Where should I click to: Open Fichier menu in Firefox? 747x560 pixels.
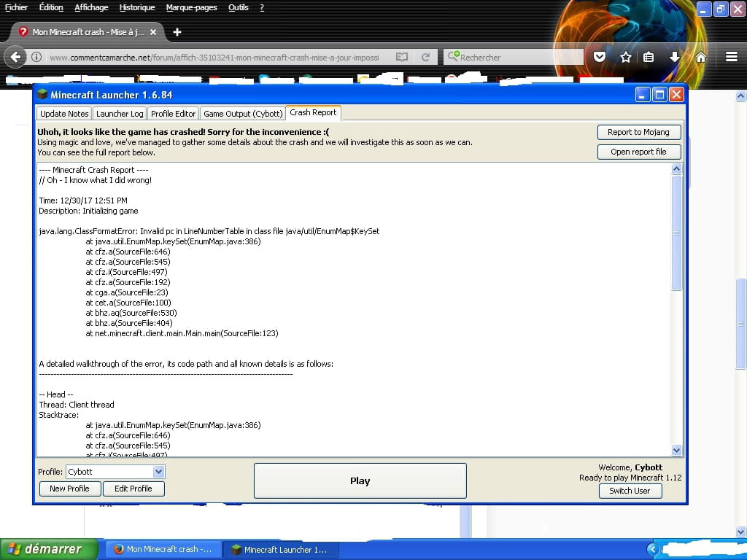point(16,7)
